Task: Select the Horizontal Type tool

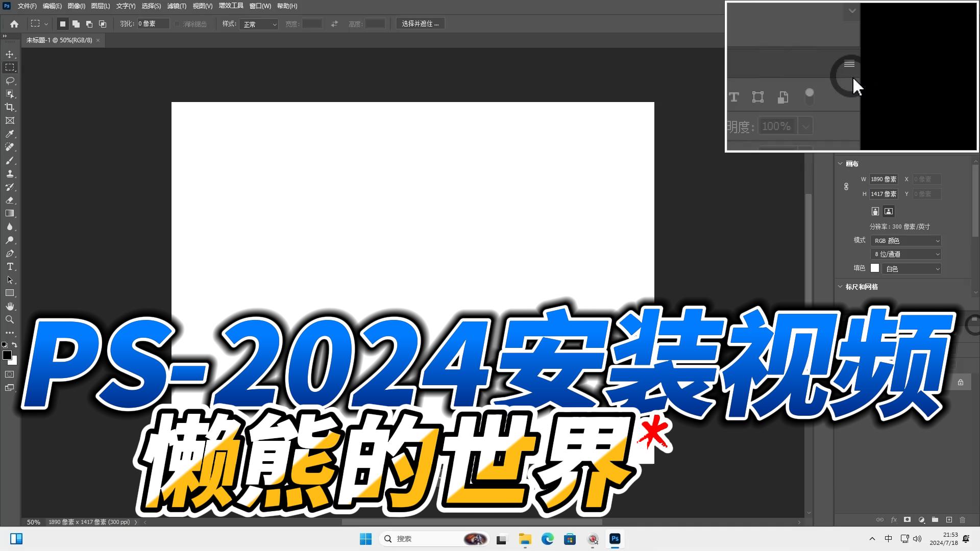Action: pos(10,267)
